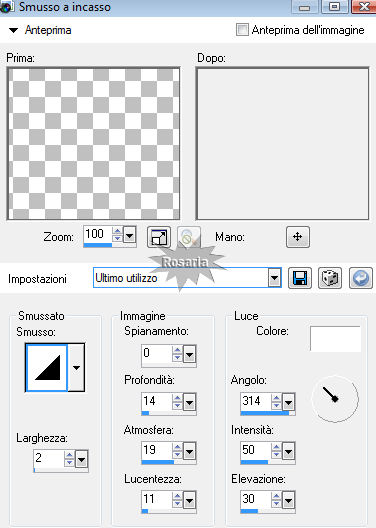
Task: Open the Impostazioni presets dropdown
Action: click(275, 278)
